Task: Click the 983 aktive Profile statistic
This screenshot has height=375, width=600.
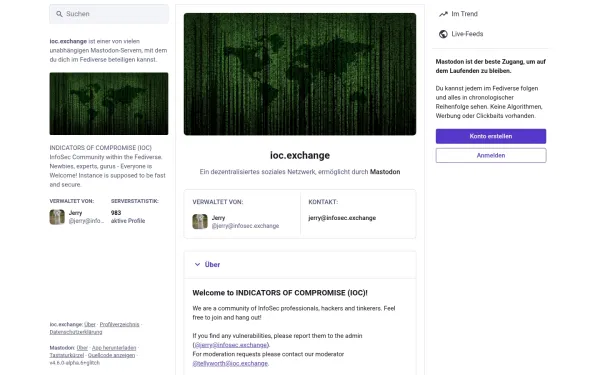Action: point(128,217)
